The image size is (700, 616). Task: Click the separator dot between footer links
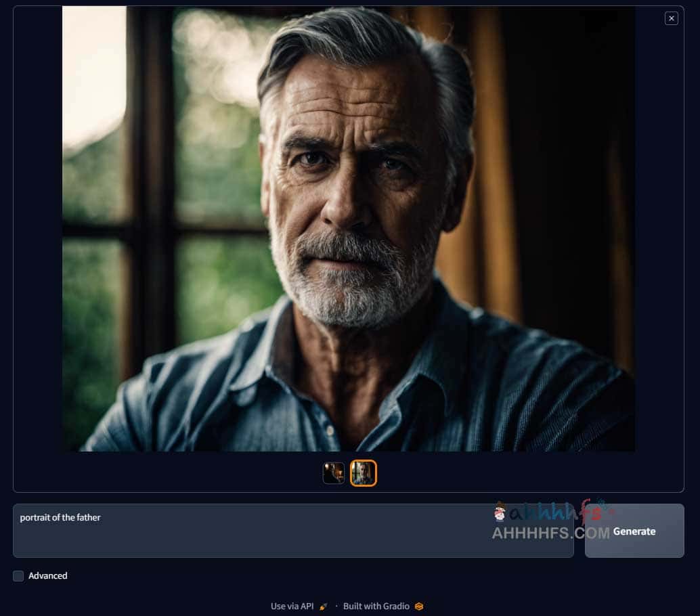pyautogui.click(x=336, y=607)
